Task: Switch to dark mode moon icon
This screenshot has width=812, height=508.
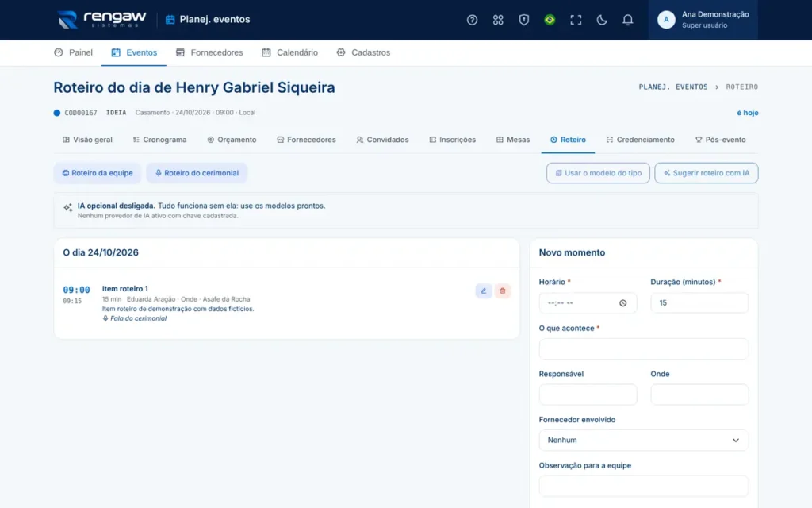Action: click(601, 20)
